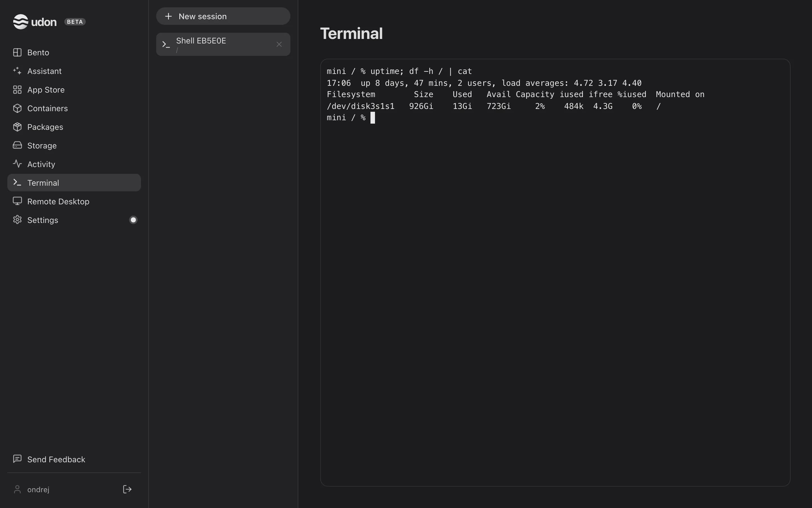
Task: Open the App Store section
Action: coord(74,90)
